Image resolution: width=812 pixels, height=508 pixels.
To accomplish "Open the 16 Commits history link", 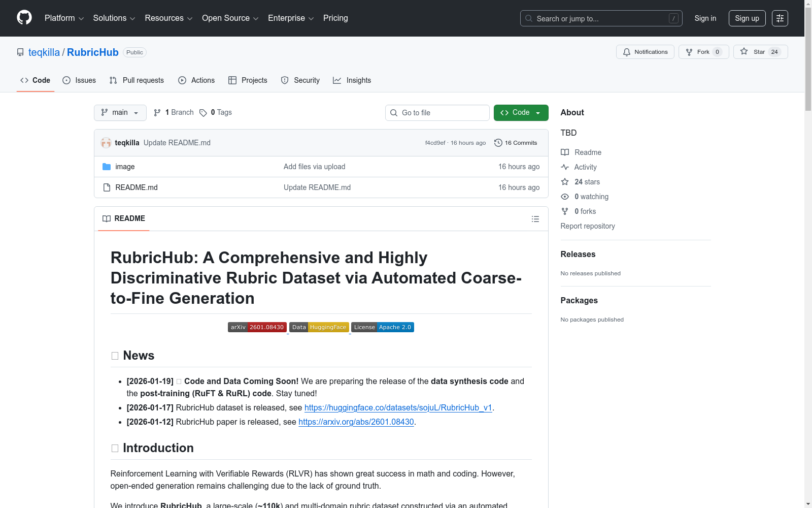I will tap(516, 143).
